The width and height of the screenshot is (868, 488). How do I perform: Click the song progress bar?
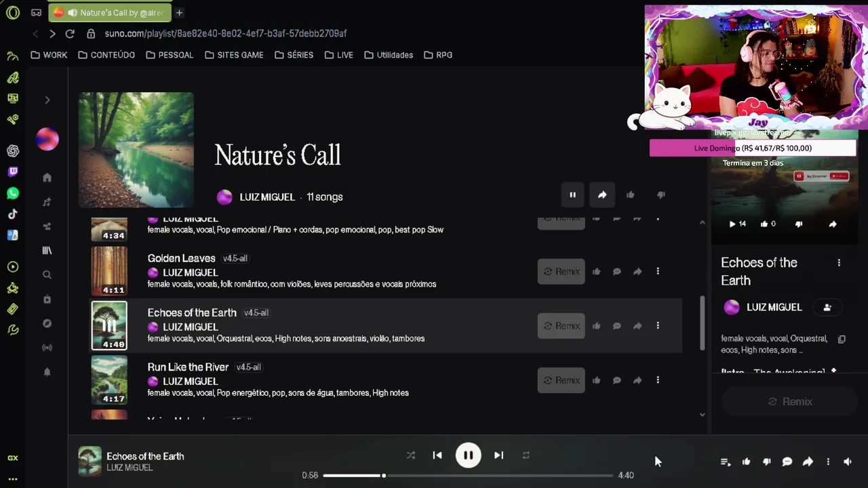click(x=468, y=475)
